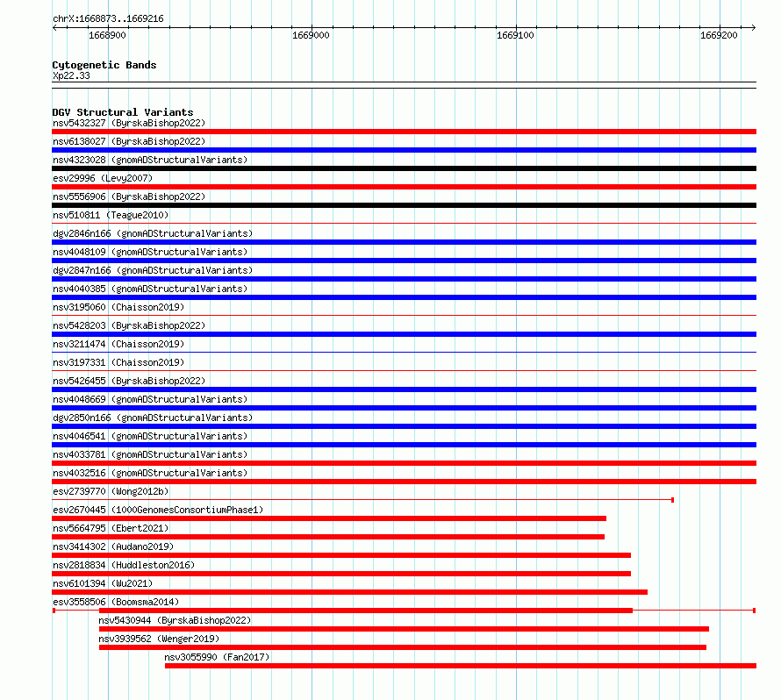Screen dimensions: 781x700
Task: Click the 1668900 ruler position label
Action: pyautogui.click(x=107, y=35)
